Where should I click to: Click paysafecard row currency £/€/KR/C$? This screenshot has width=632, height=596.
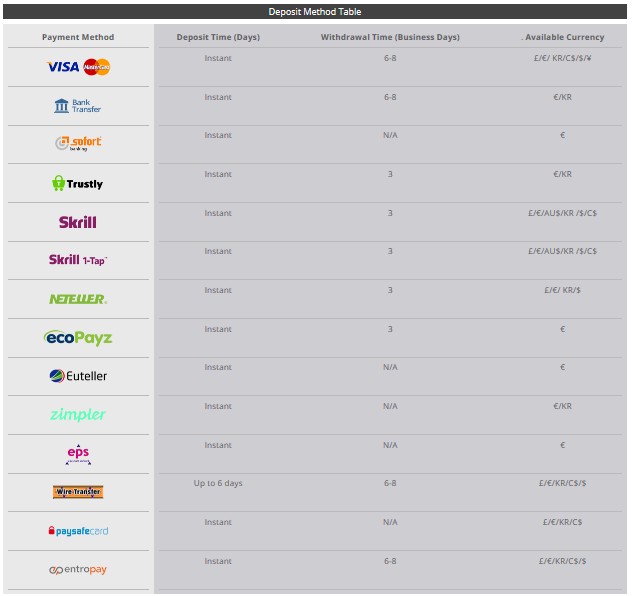563,522
